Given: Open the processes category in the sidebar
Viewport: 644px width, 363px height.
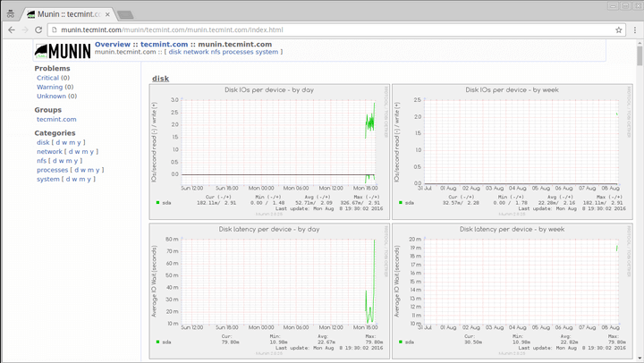Looking at the screenshot, I should click(x=53, y=169).
